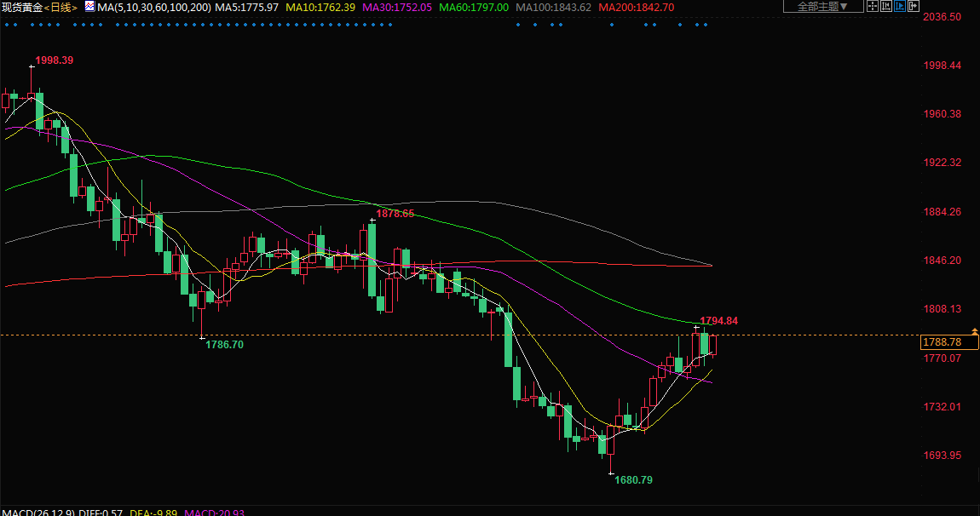Select the yellow MA10 value label
The height and width of the screenshot is (516, 980).
[320, 7]
